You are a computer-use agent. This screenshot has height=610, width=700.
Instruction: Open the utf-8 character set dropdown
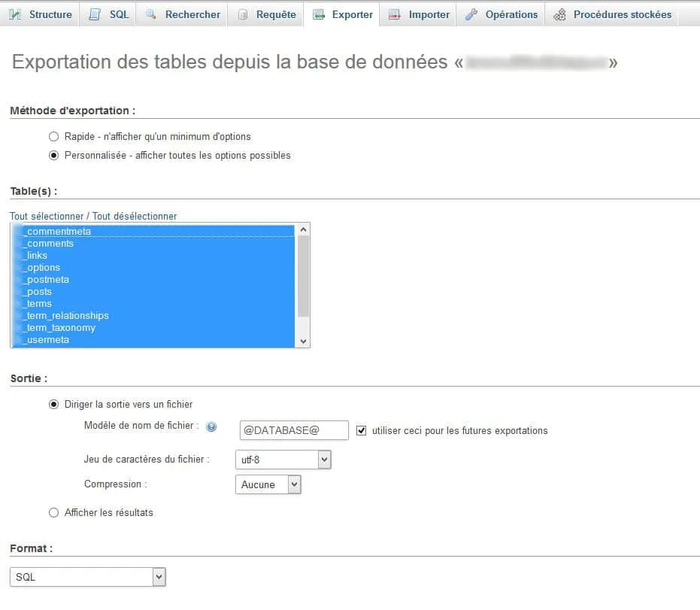[x=283, y=460]
